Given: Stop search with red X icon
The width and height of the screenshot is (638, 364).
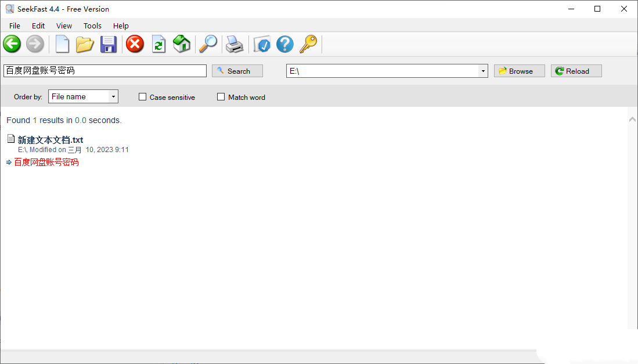Looking at the screenshot, I should pos(135,44).
